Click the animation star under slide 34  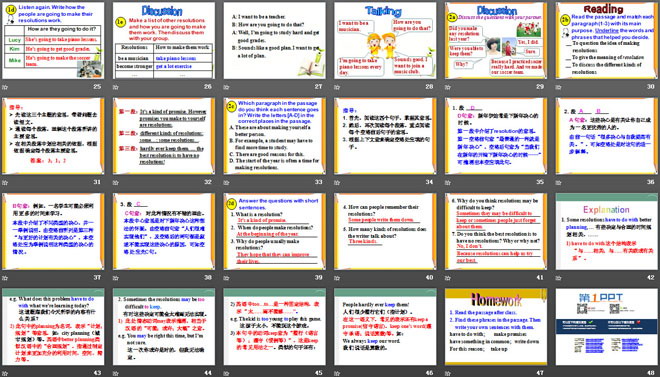(337, 183)
